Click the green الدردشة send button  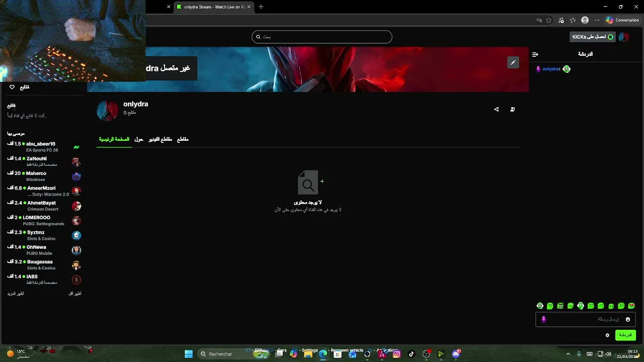[625, 335]
